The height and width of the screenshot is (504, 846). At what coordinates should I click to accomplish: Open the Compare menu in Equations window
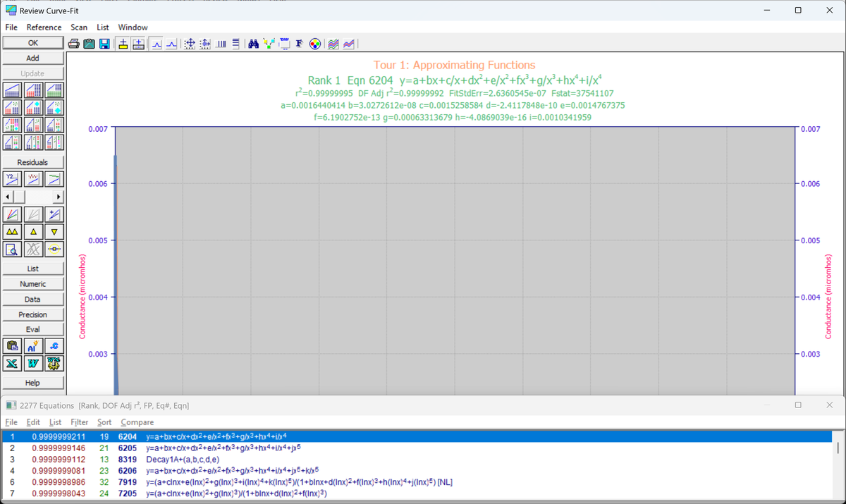click(137, 422)
